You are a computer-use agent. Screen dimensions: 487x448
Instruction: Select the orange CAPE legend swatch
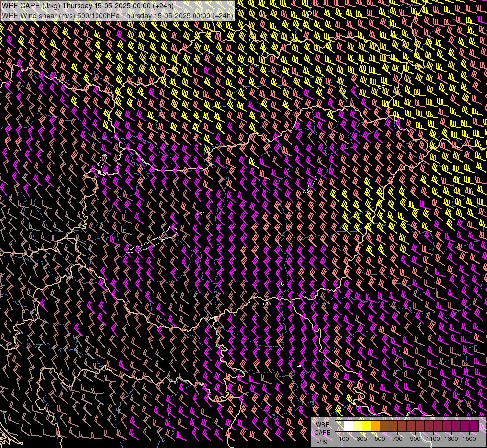click(375, 426)
